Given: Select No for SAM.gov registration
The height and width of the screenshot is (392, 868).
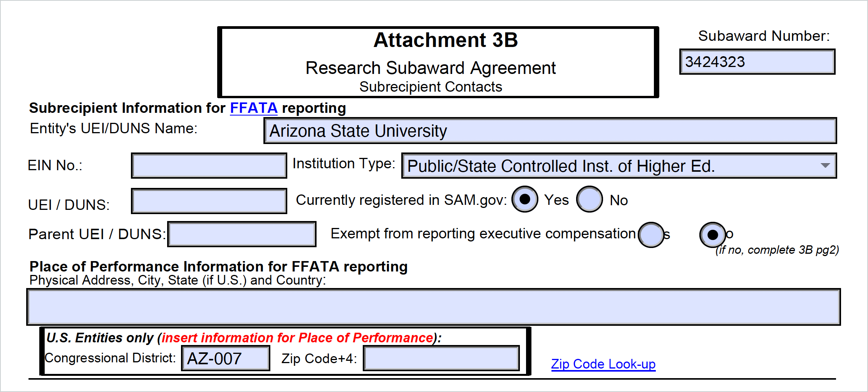Looking at the screenshot, I should point(589,199).
